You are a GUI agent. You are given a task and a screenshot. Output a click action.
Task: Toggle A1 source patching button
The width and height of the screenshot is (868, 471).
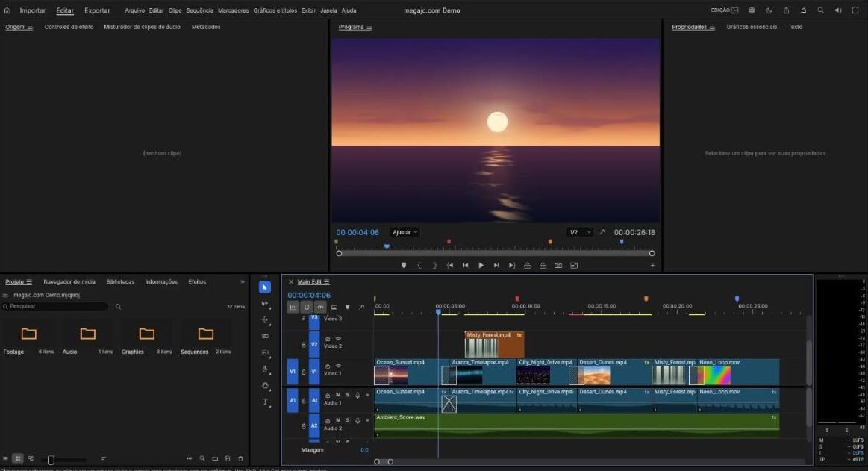[293, 400]
